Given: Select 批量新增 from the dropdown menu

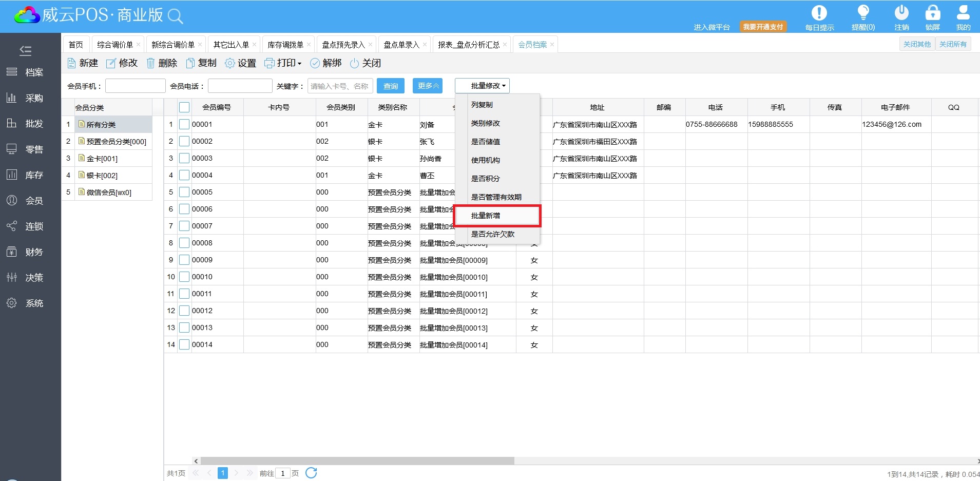Looking at the screenshot, I should pos(486,216).
